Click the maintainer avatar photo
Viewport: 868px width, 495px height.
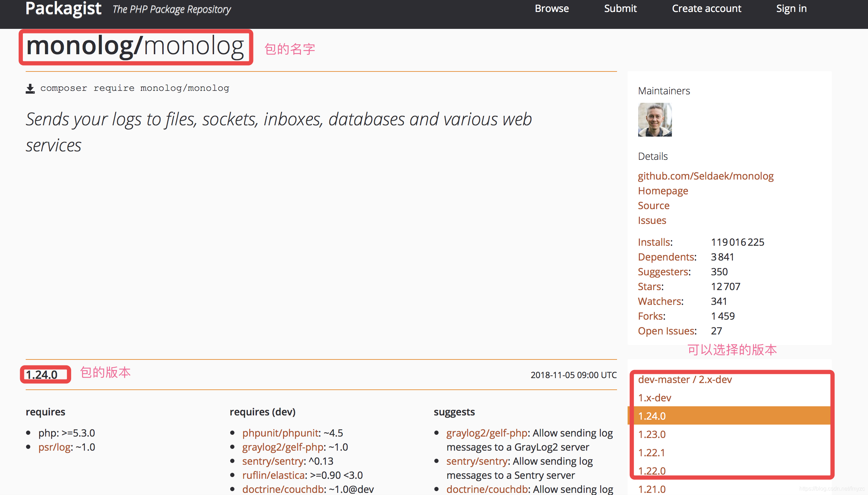(655, 120)
